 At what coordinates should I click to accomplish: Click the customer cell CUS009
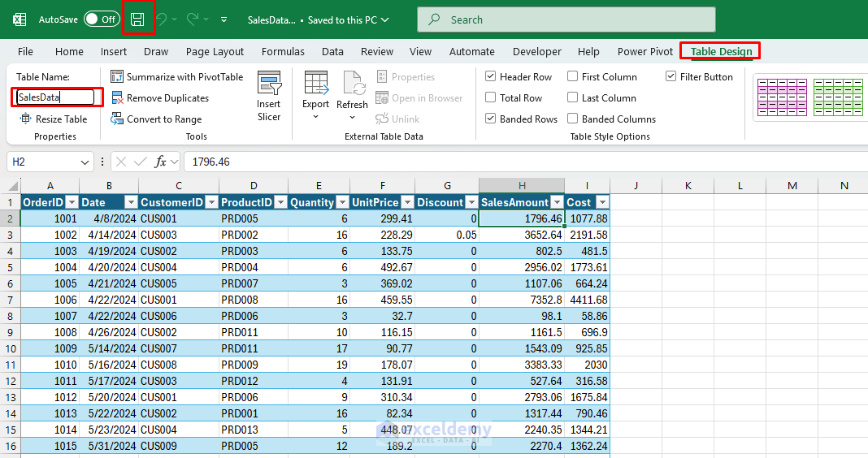(179, 446)
